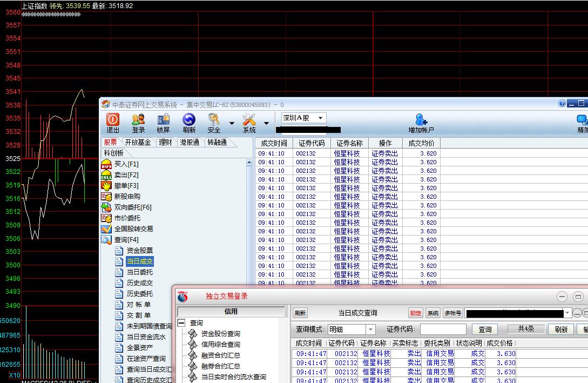Screen dimensions: 588x383
Task: Click the 系统 button in login window
Action: click(x=433, y=313)
